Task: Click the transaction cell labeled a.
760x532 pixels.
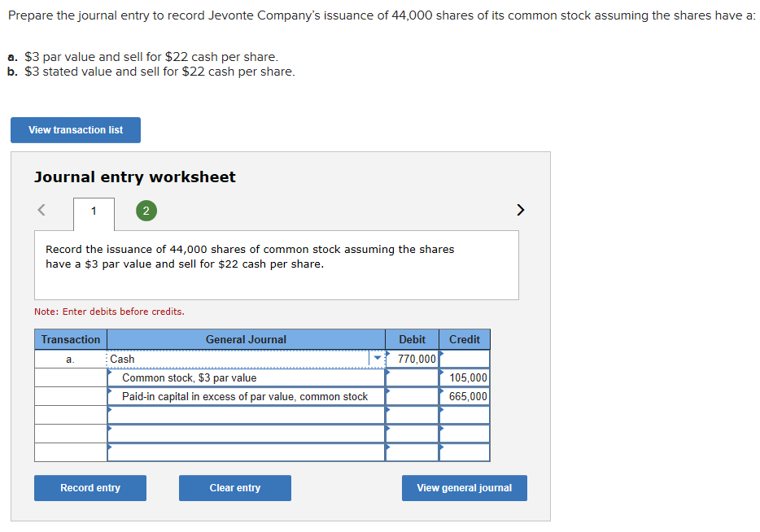Action: point(69,358)
